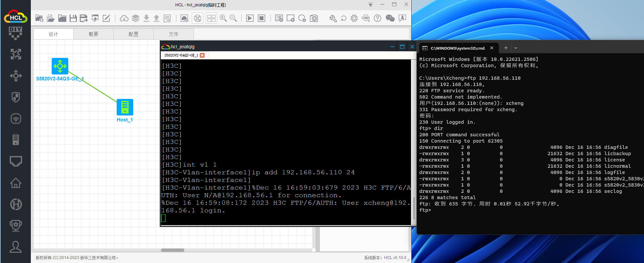Click the cloud download icon
644x263 pixels.
[124, 18]
